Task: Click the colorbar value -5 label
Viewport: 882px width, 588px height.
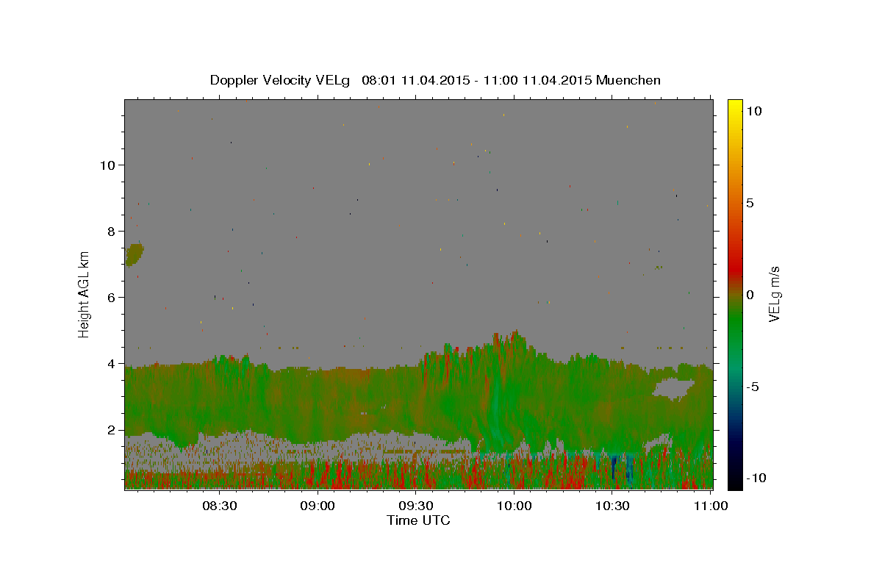Action: tap(752, 386)
